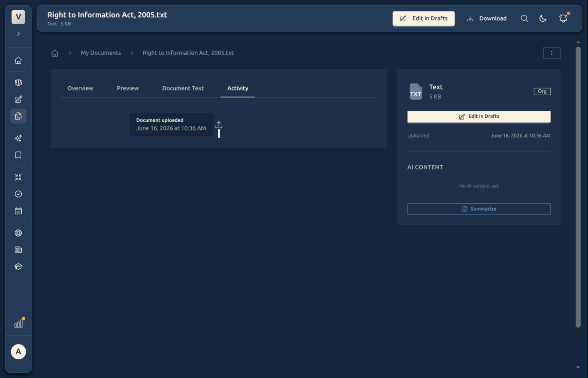Open the Home icon in the sidebar
Viewport: 588px width, 378px height.
[x=18, y=60]
